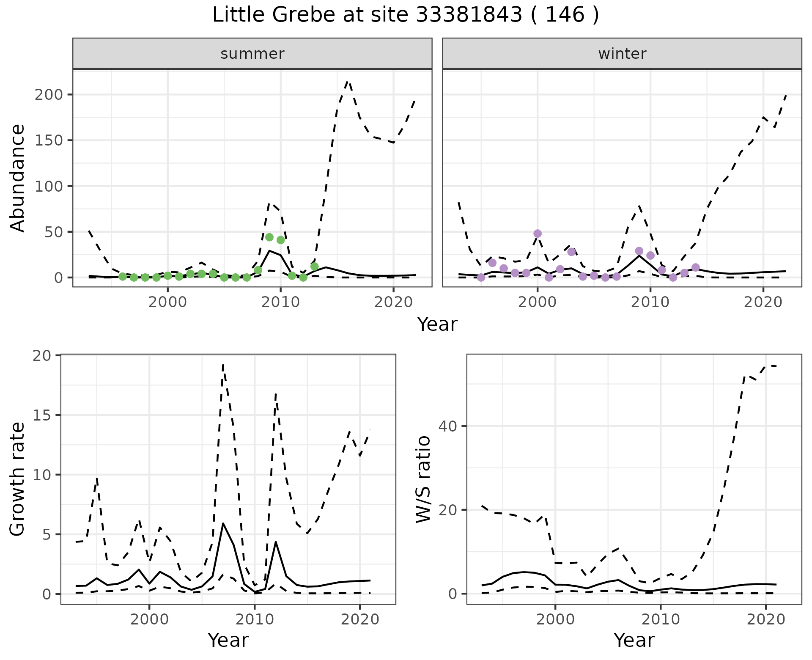Click the winter facet header label
This screenshot has height=660, width=812.
[622, 54]
